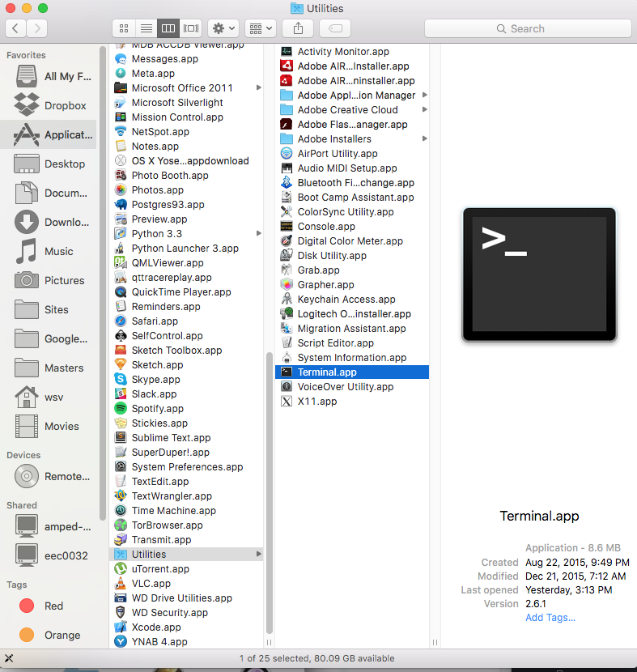Select AirPort Utility.app icon

point(287,154)
